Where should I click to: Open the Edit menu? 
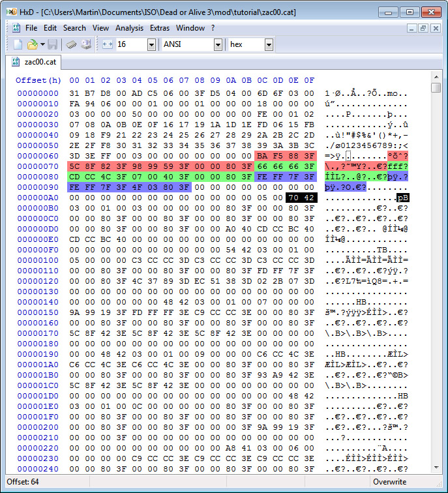click(x=50, y=28)
